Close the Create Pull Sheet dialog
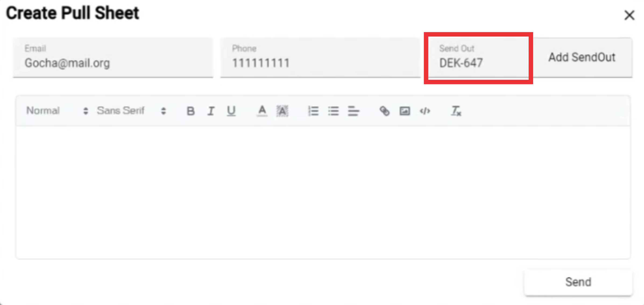This screenshot has width=644, height=305. pyautogui.click(x=629, y=15)
